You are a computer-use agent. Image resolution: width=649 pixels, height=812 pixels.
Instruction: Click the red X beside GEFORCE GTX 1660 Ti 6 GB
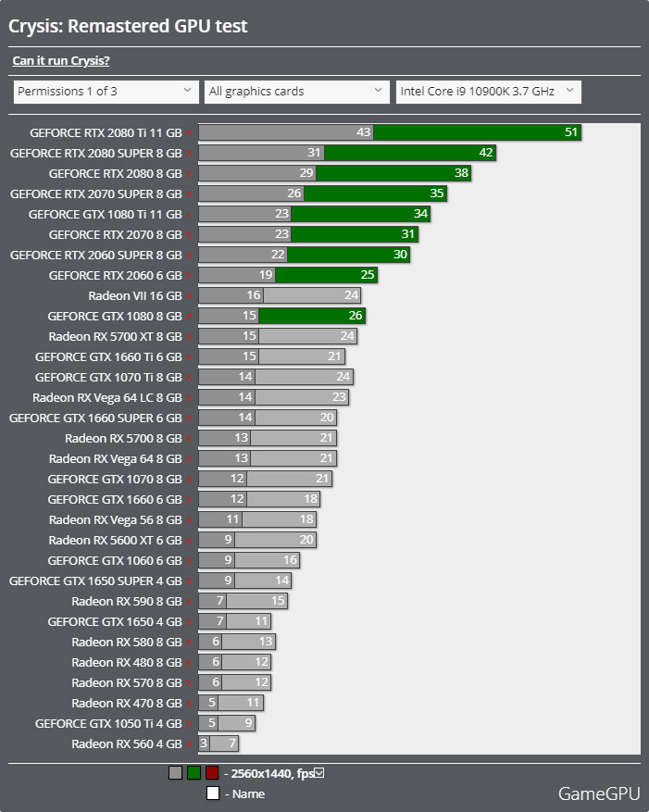pos(189,356)
